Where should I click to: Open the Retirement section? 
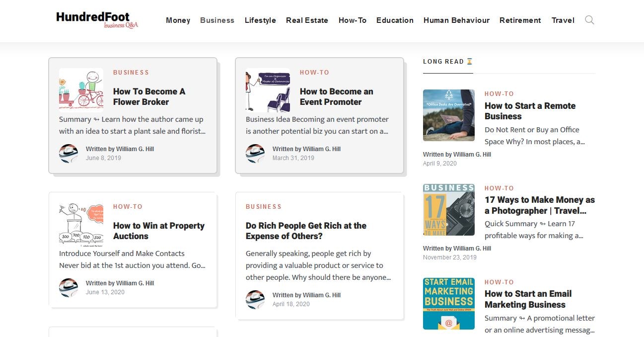tap(520, 20)
